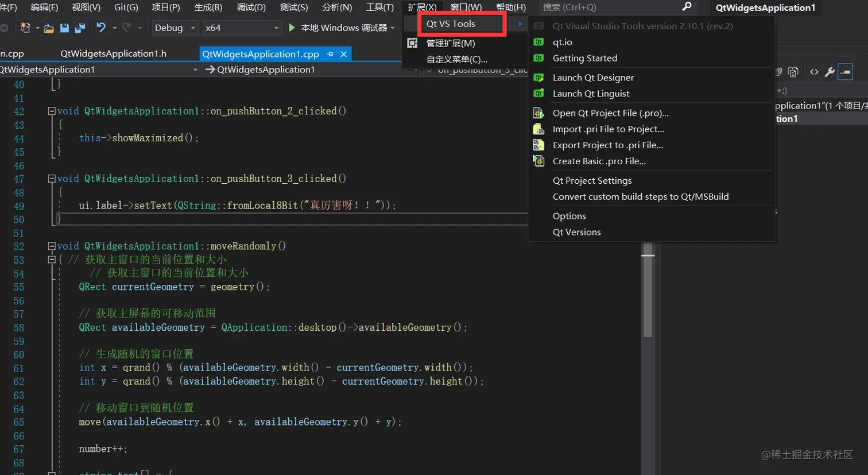Pin the QtWidgetsApplication1.cpp tab
The width and height of the screenshot is (868, 475).
(x=330, y=54)
